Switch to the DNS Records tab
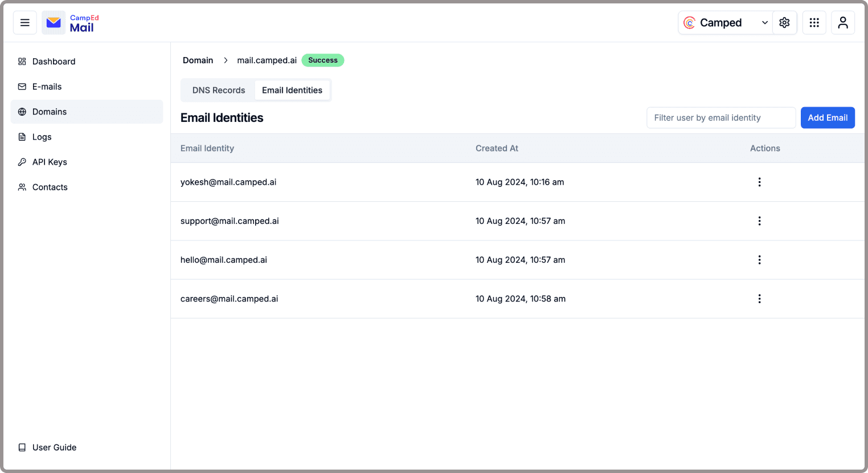This screenshot has width=868, height=473. tap(219, 90)
